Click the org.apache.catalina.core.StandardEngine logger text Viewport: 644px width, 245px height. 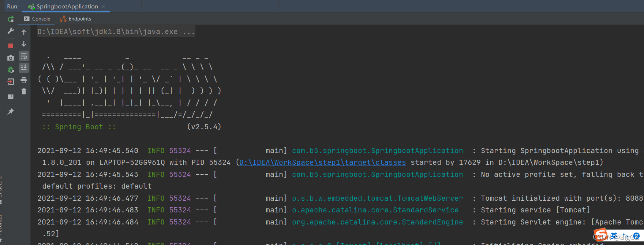tap(377, 222)
